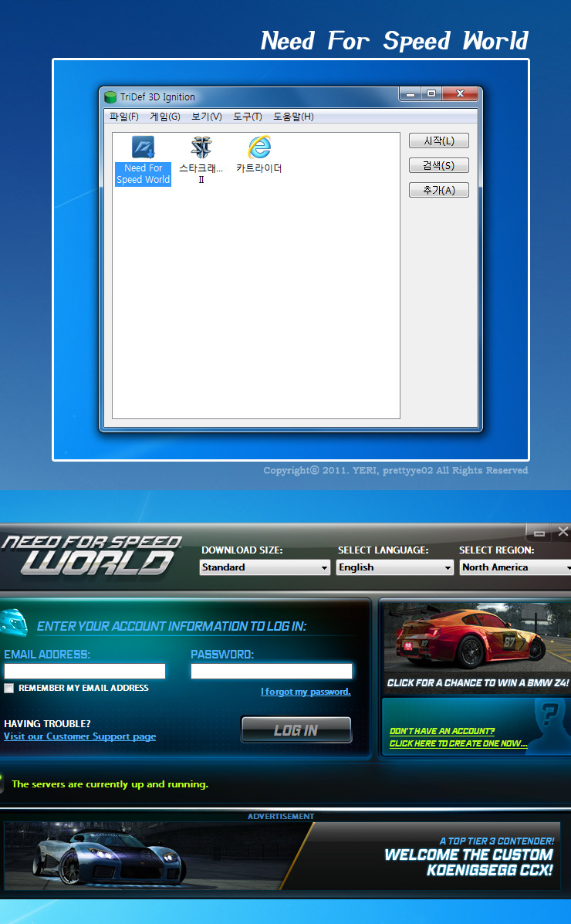Image resolution: width=571 pixels, height=924 pixels.
Task: Select the 카트라이더 Internet Explorer icon
Action: (259, 154)
